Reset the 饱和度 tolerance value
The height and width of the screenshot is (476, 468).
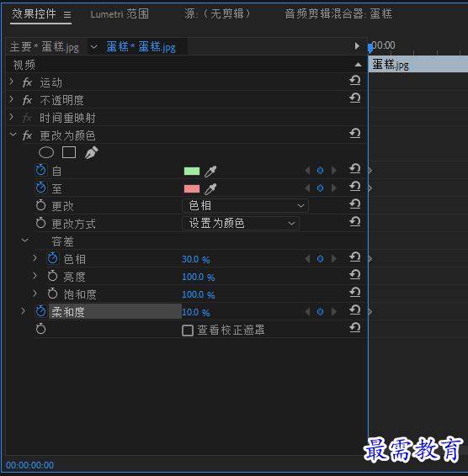click(354, 293)
